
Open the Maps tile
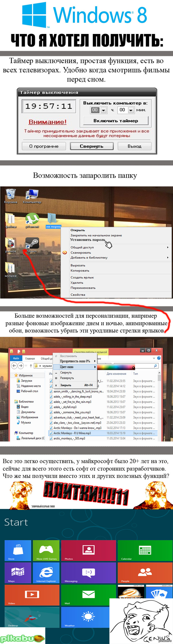click(x=18, y=573)
